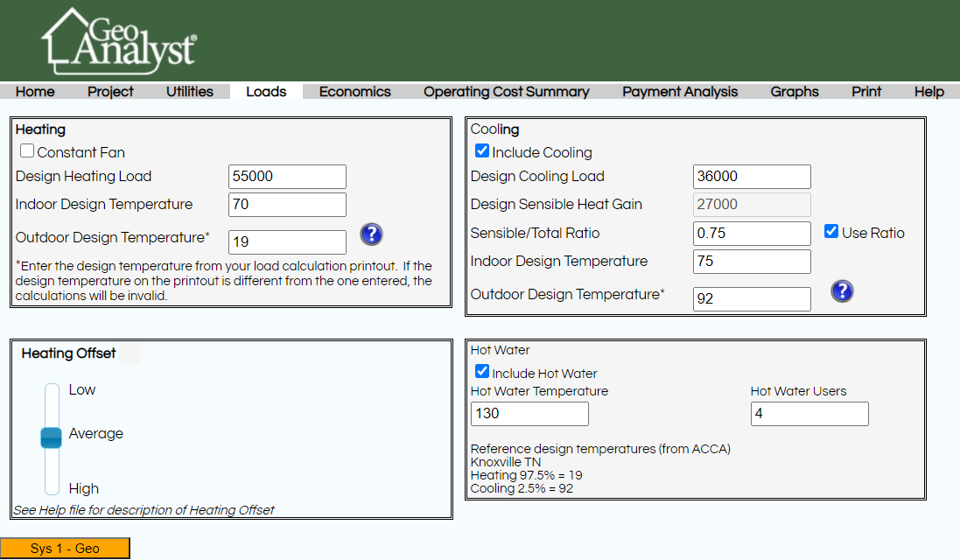Screen dimensions: 960x560
Task: Toggle the Constant Fan checkbox
Action: pyautogui.click(x=27, y=150)
